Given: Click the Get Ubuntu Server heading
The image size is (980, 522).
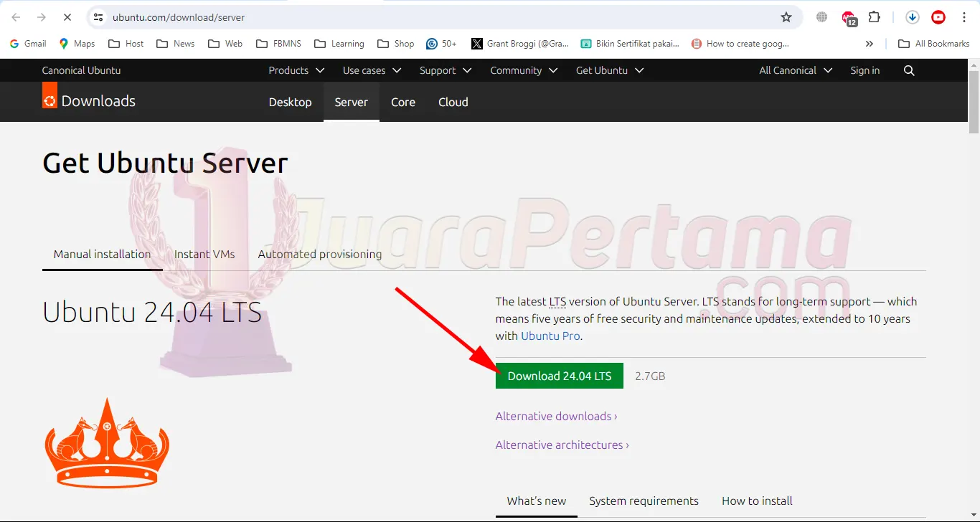Looking at the screenshot, I should pyautogui.click(x=165, y=163).
